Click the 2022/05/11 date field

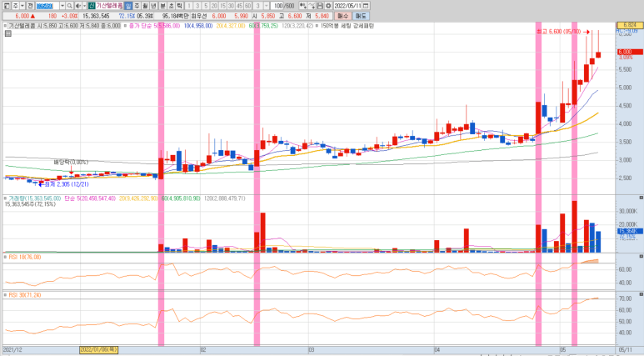[x=347, y=6]
